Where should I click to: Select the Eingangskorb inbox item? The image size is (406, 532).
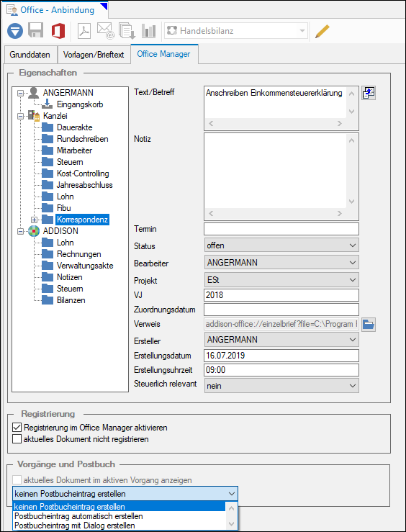(x=80, y=104)
